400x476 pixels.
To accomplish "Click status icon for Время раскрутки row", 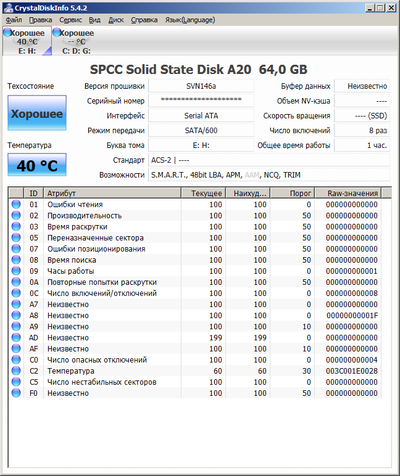I will 16,227.
